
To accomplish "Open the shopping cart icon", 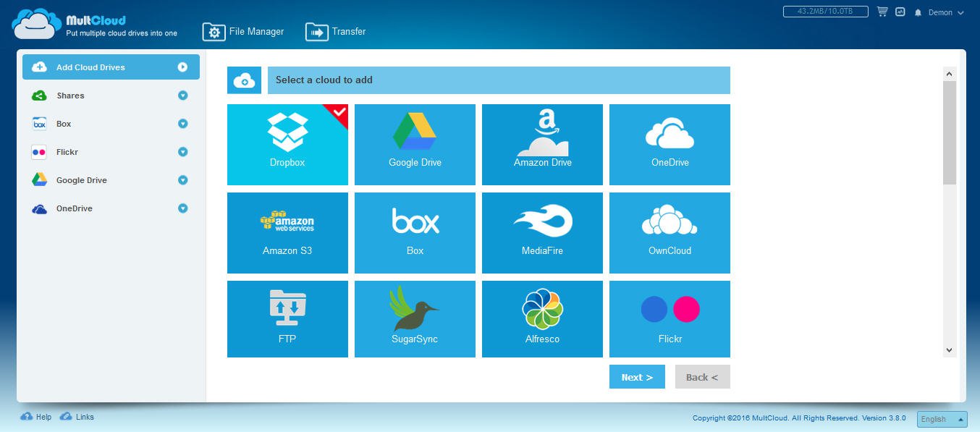I will coord(882,12).
